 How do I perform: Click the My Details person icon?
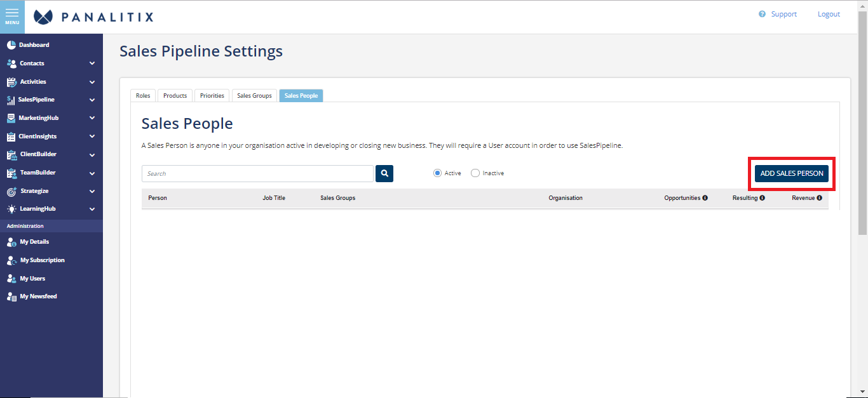pos(11,242)
